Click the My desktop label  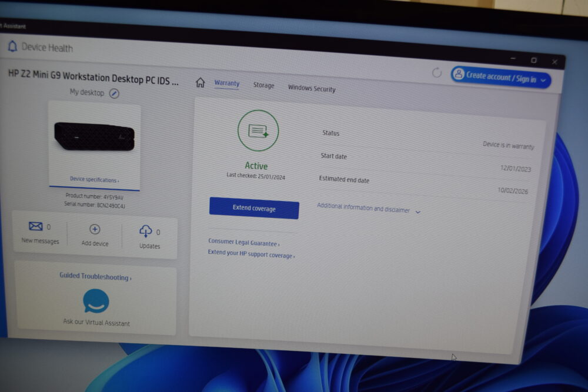(x=86, y=92)
